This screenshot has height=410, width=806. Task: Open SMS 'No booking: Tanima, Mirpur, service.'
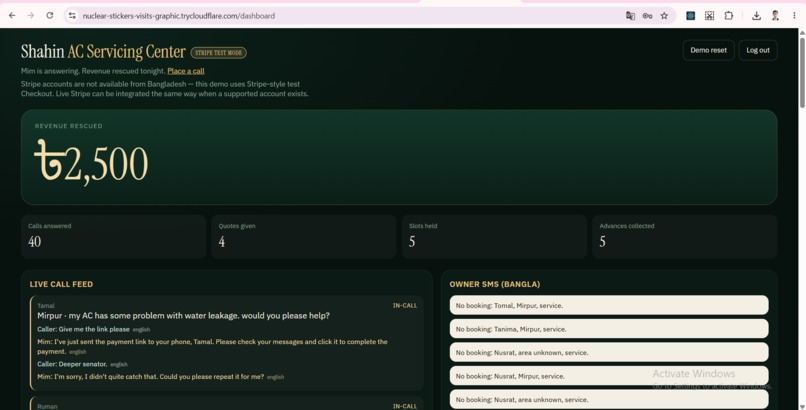coord(609,329)
